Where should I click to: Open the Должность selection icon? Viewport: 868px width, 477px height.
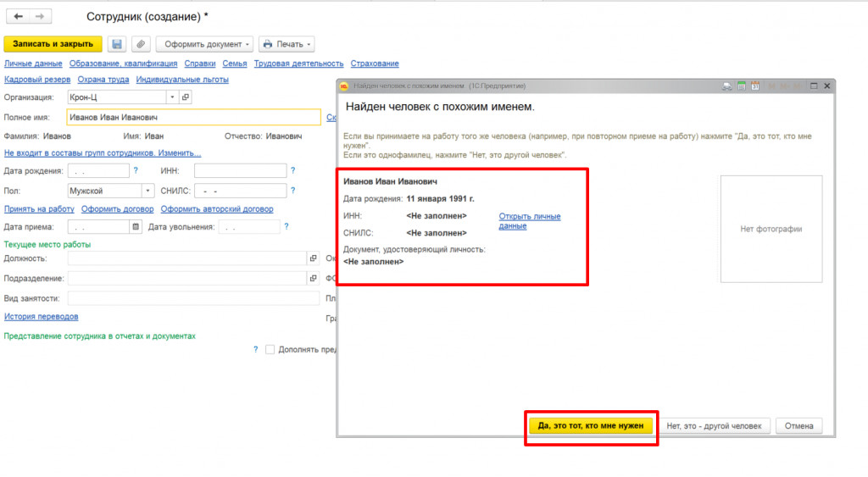pos(314,258)
